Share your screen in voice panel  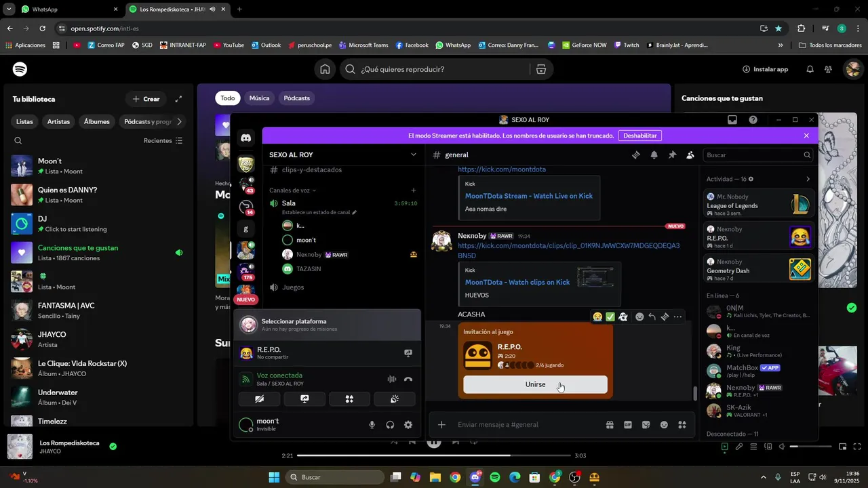click(304, 399)
